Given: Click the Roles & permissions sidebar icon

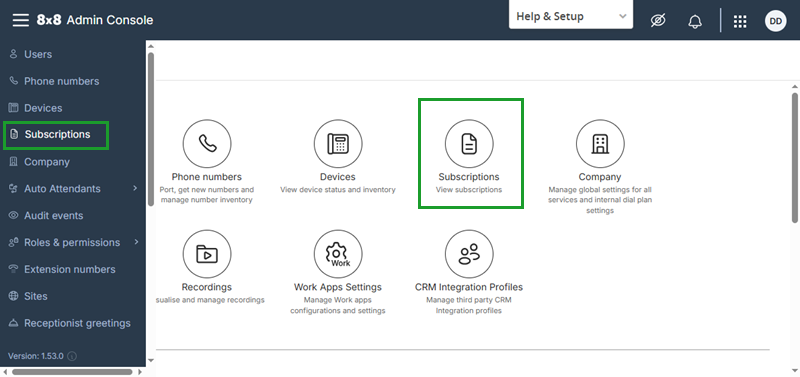Looking at the screenshot, I should (14, 242).
